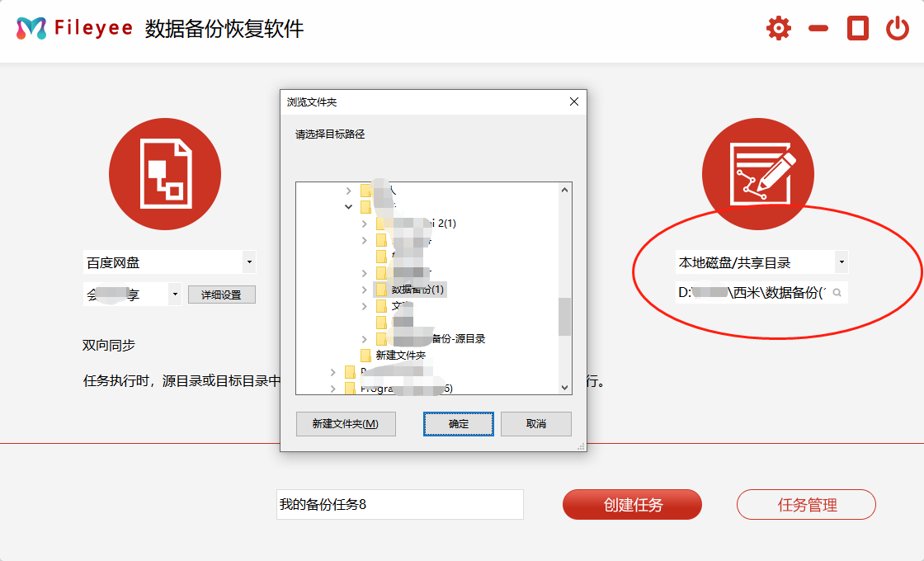Screen dimensions: 924x561
Task: Click the search icon in target path field
Action: tap(837, 293)
